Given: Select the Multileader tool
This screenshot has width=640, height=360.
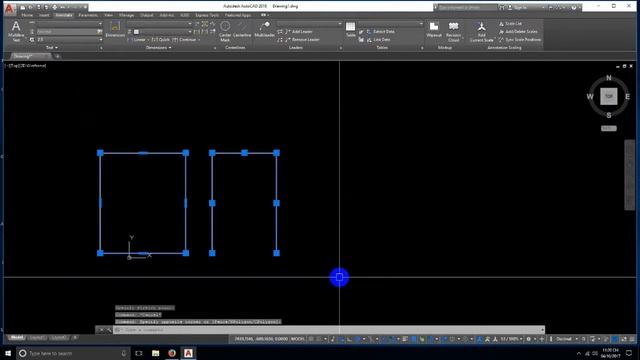Looking at the screenshot, I should click(264, 29).
